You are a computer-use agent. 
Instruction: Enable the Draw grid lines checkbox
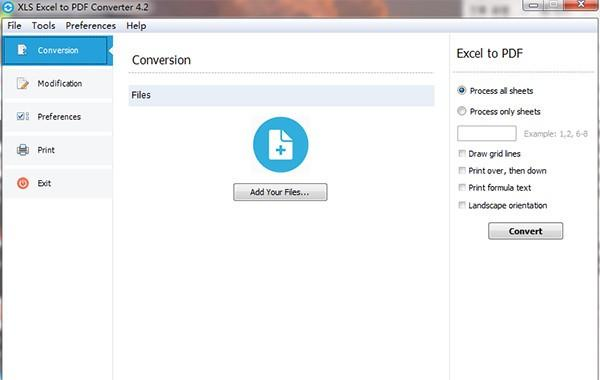[462, 153]
